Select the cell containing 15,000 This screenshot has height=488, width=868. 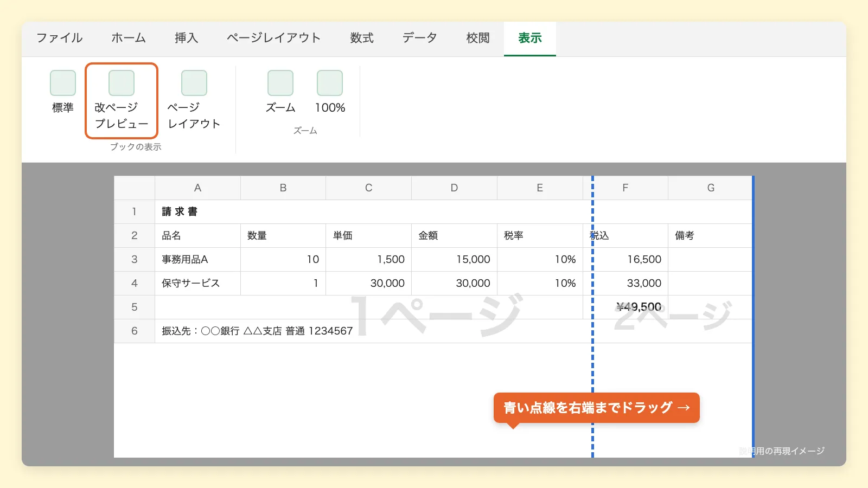click(x=454, y=259)
